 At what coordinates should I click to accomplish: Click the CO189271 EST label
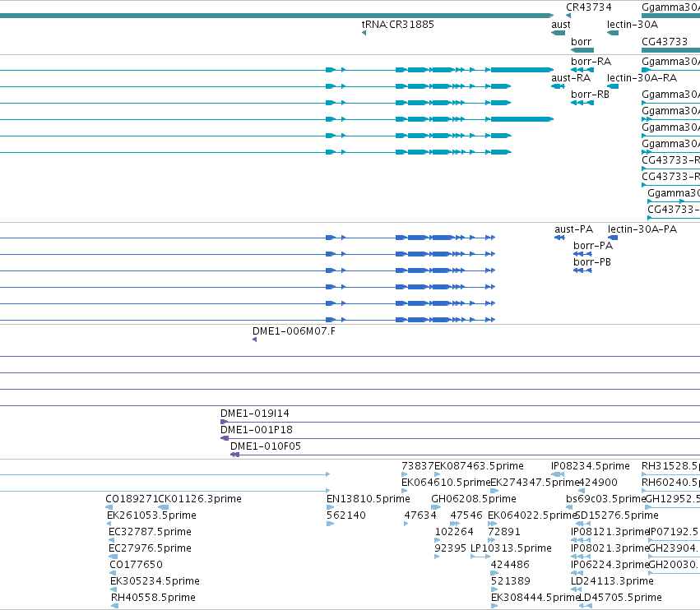pyautogui.click(x=132, y=499)
